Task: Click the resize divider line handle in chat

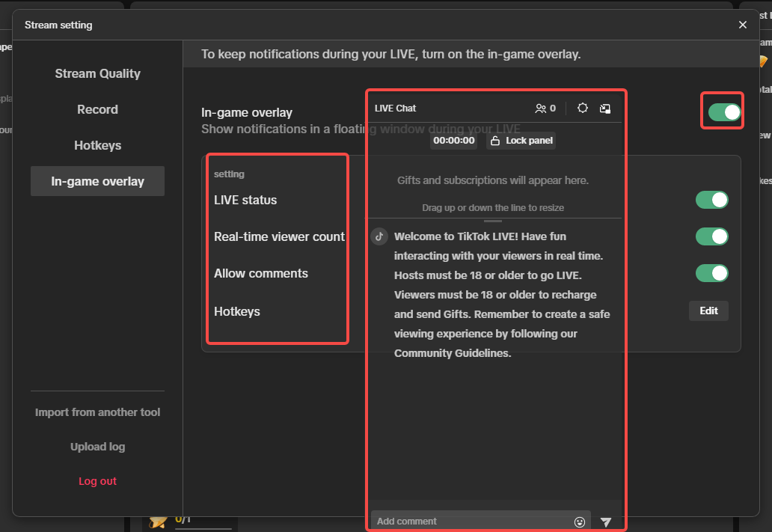Action: click(x=493, y=221)
